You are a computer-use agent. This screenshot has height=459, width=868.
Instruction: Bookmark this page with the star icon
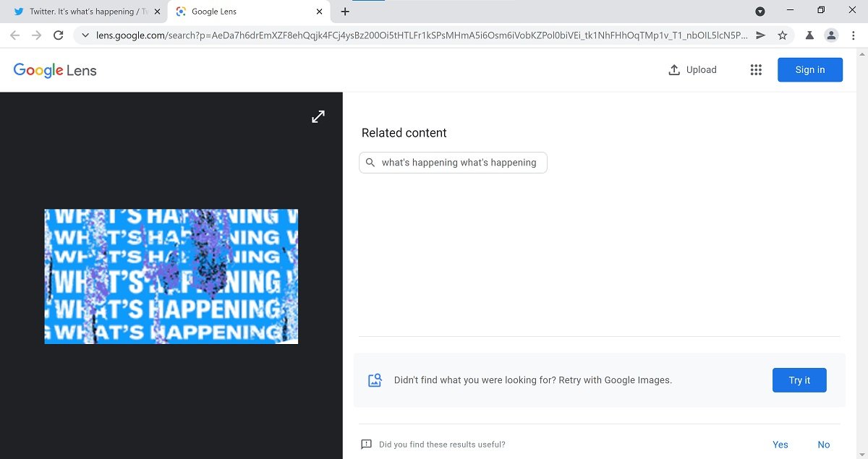tap(782, 35)
